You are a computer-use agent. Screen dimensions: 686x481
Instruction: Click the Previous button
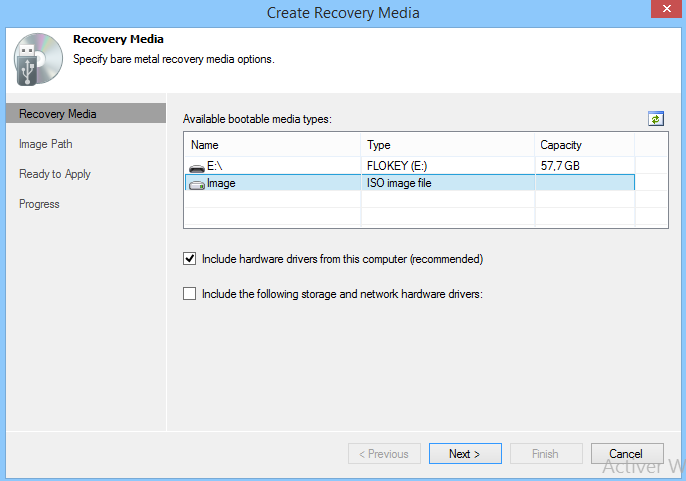click(384, 453)
